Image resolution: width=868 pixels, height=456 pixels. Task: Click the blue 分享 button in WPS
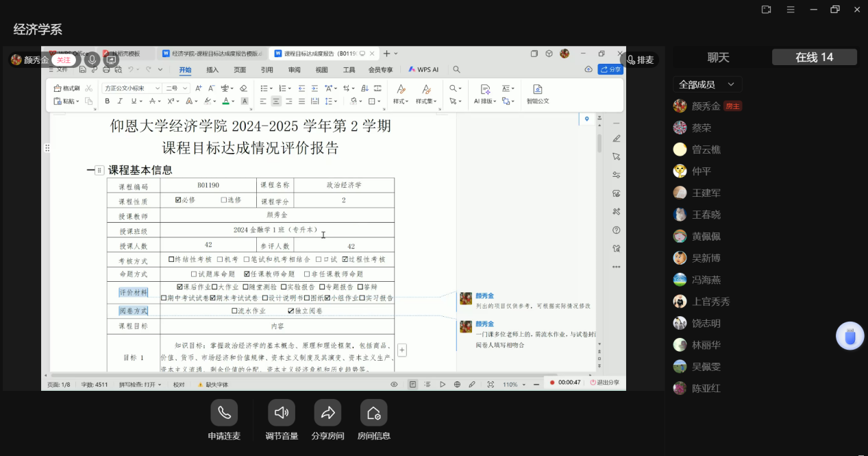point(610,69)
